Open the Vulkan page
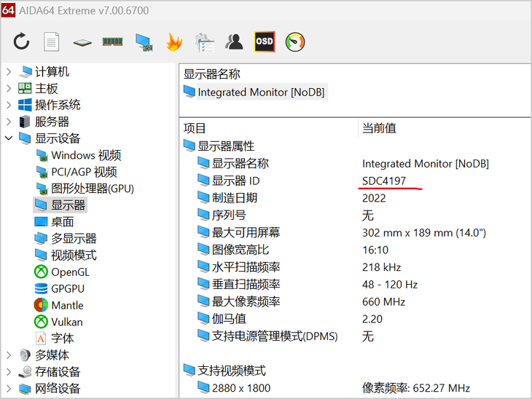532x399 pixels. point(67,322)
